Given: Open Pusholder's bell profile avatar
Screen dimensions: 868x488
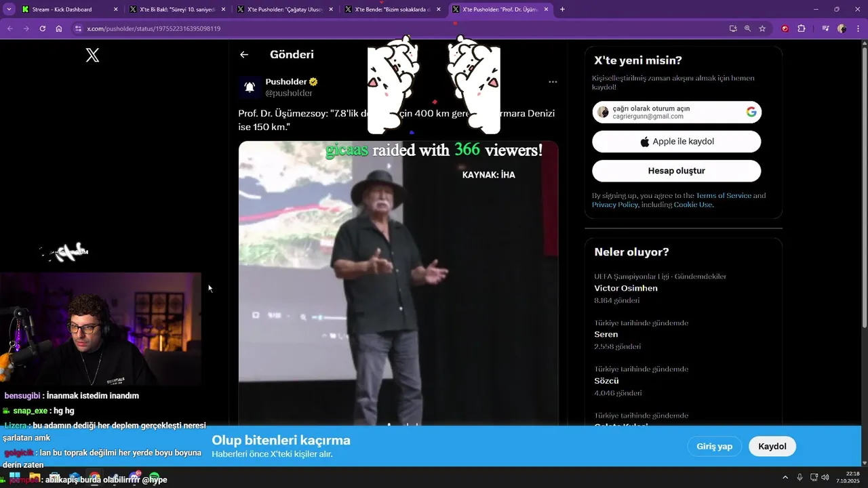Looking at the screenshot, I should [250, 87].
